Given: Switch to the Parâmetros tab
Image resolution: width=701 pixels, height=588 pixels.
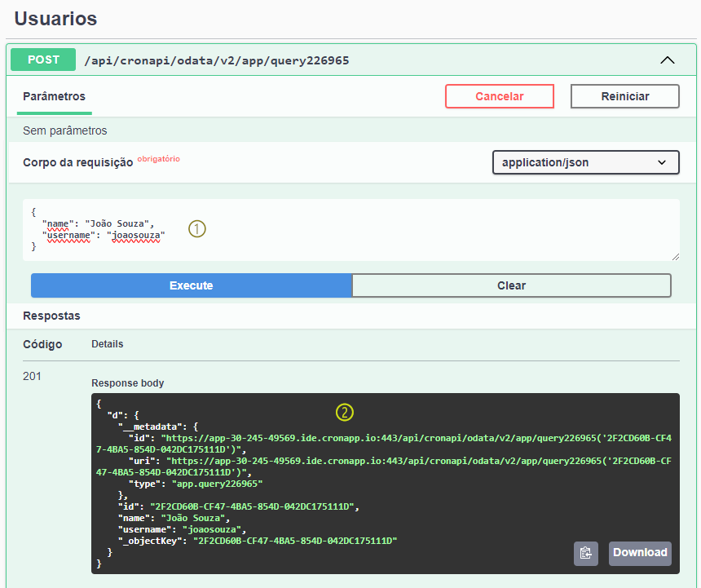Looking at the screenshot, I should 54,96.
